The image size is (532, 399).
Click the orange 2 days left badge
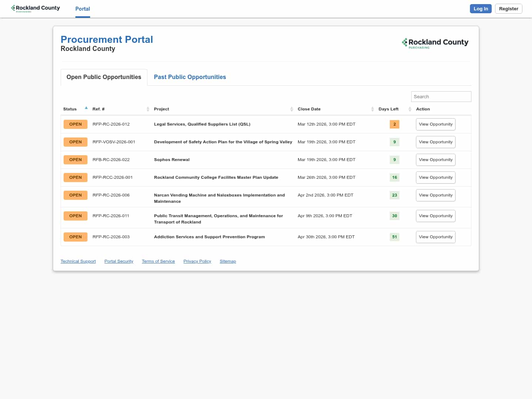(394, 124)
